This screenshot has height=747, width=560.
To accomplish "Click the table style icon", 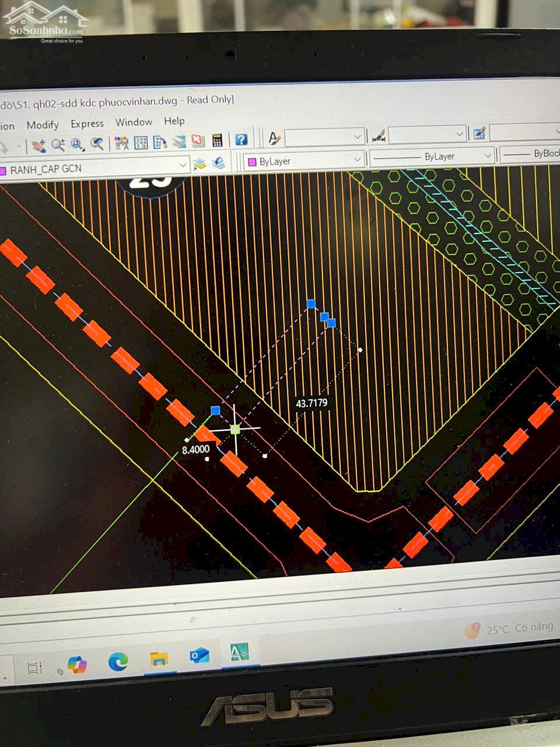I will coord(479,134).
